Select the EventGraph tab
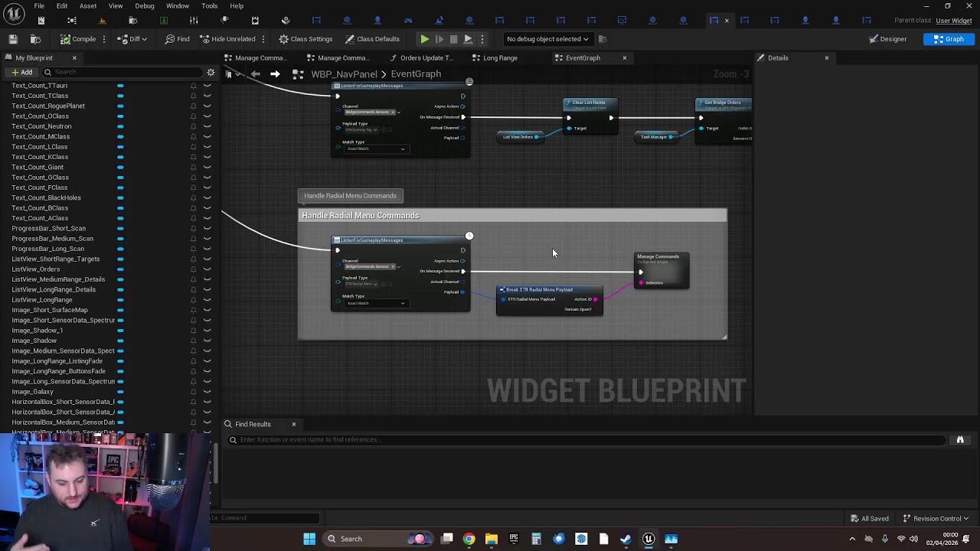This screenshot has height=551, width=980. (583, 58)
